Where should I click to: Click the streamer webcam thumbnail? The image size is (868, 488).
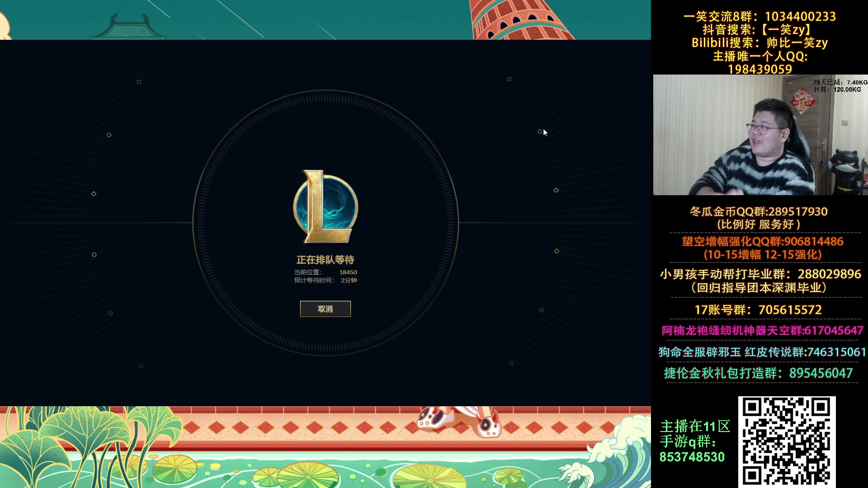tap(760, 135)
